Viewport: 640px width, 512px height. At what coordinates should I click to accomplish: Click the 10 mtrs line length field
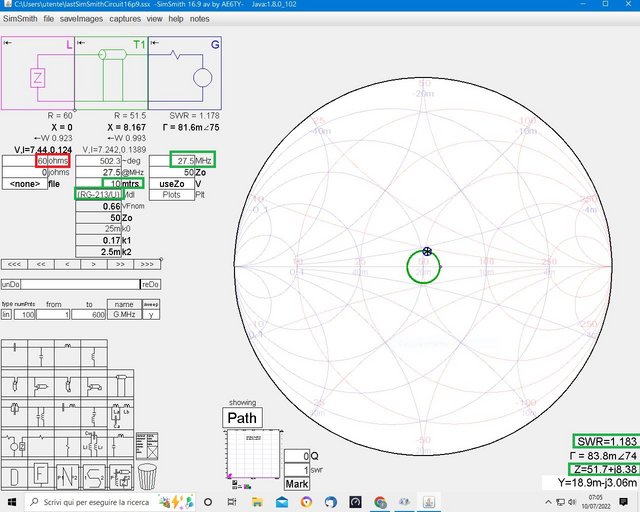pos(98,184)
